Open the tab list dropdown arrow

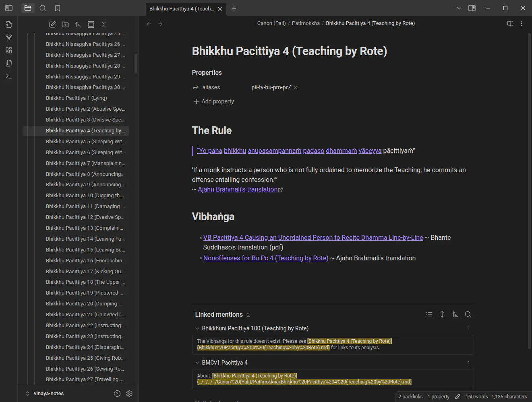[459, 8]
